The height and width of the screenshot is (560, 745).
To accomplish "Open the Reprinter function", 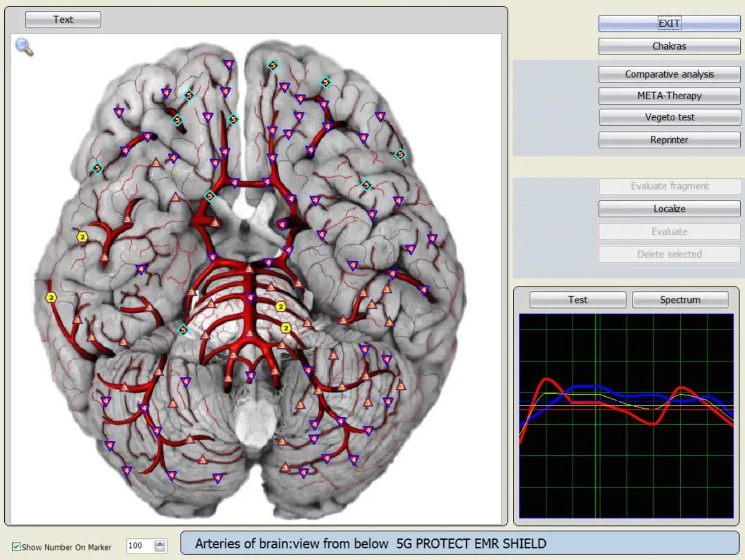I will pyautogui.click(x=669, y=140).
